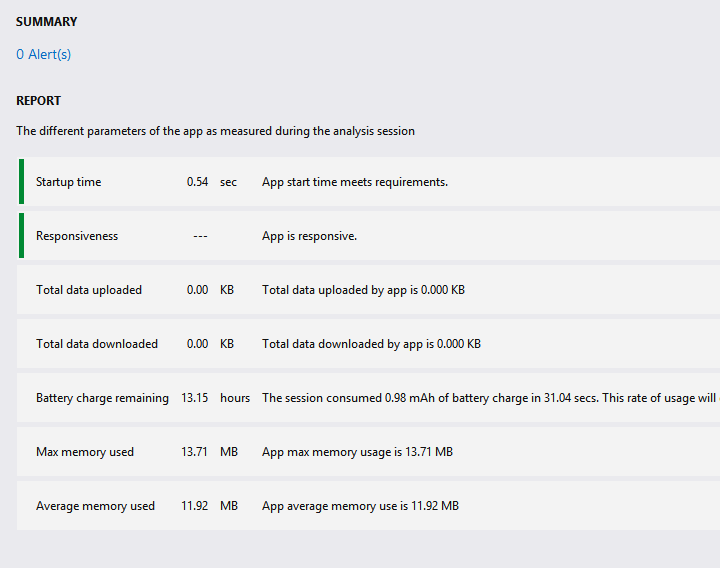Click the green status bar beside Responsiveness
The height and width of the screenshot is (568, 720).
coord(21,236)
